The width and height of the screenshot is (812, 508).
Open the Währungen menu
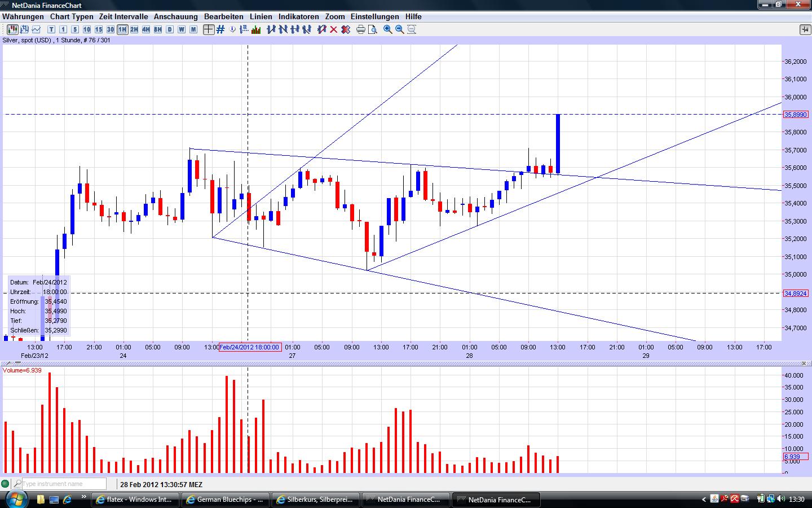coord(23,17)
